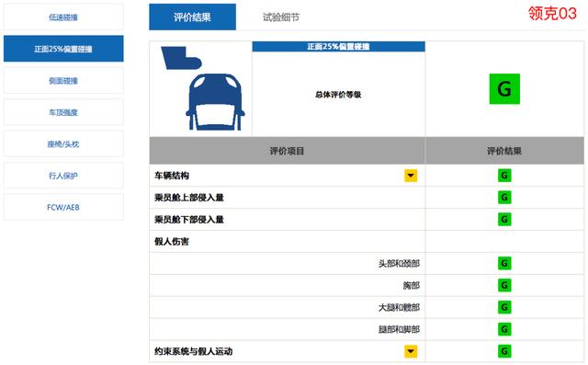Click the 约束系统与假人运动 row label
Screen dimensions: 588x365
point(194,351)
